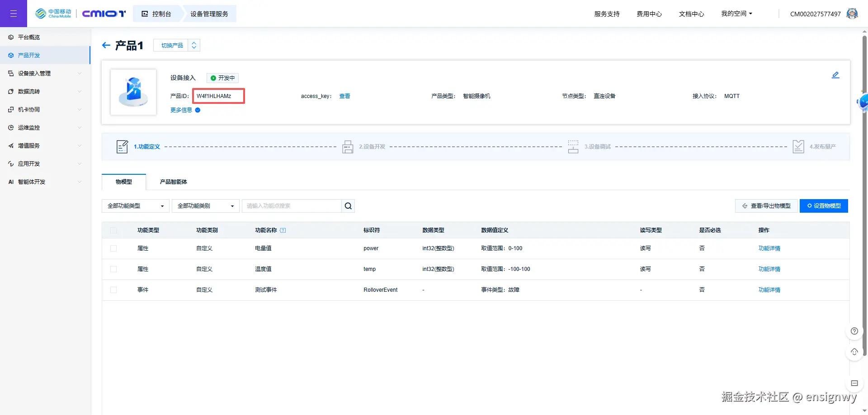Click the 产品开发 sidebar icon
This screenshot has height=415, width=868.
click(x=11, y=55)
